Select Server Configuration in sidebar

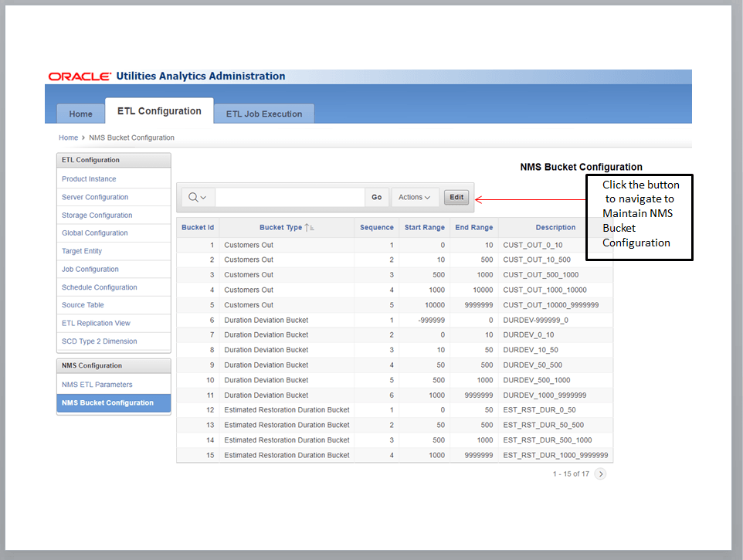(93, 197)
